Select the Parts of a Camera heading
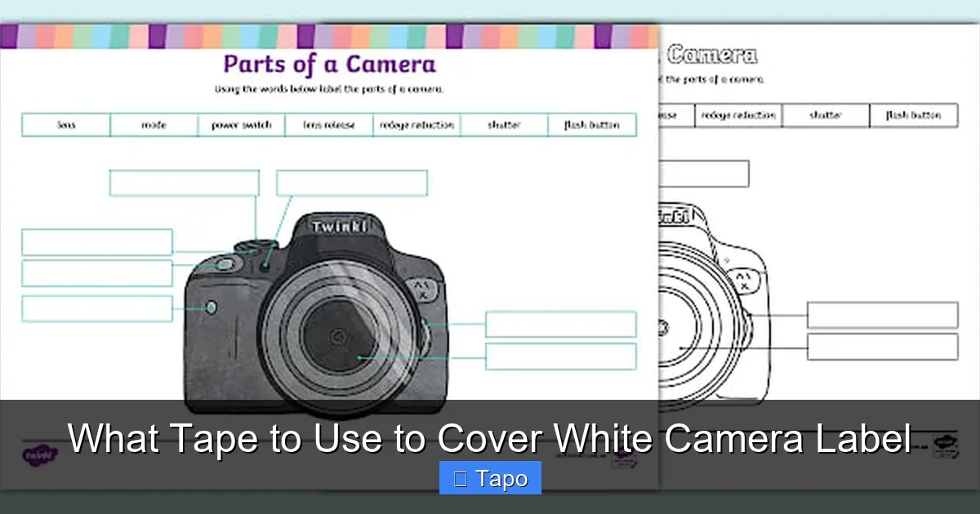Viewport: 980px width, 514px height. pos(327,64)
